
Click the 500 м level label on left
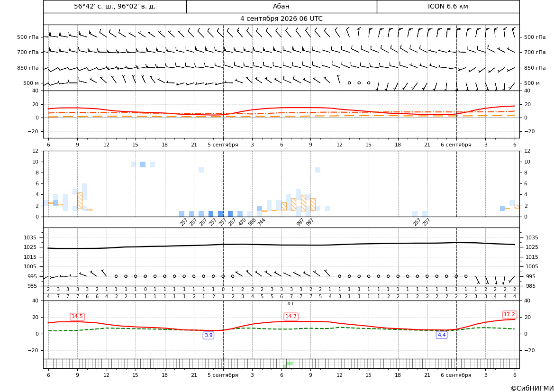[31, 83]
